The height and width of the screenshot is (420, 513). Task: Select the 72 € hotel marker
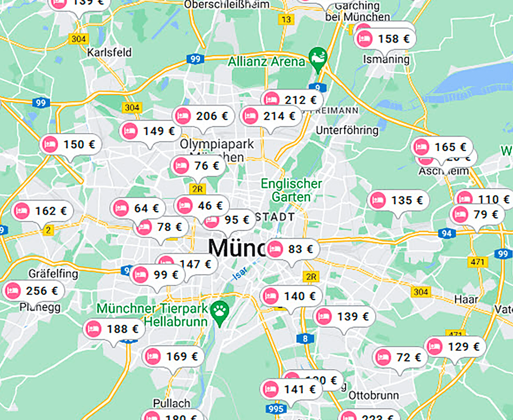[x=400, y=357]
